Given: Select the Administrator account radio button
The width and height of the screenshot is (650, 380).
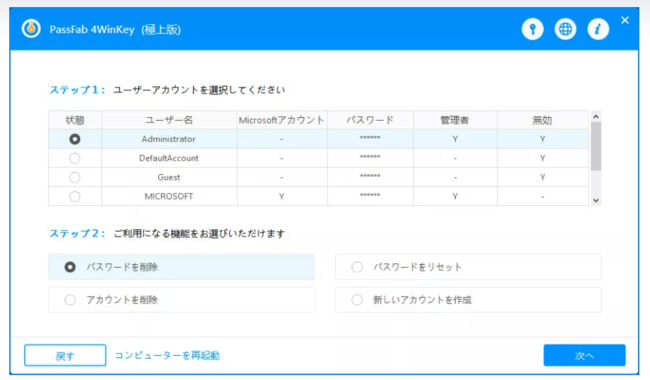Looking at the screenshot, I should point(75,139).
